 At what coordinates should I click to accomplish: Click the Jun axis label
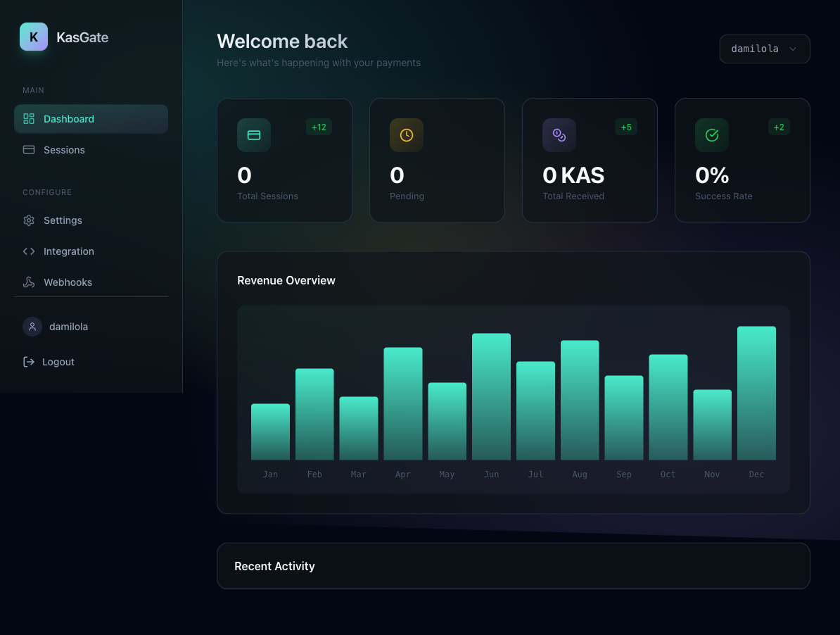(x=491, y=474)
